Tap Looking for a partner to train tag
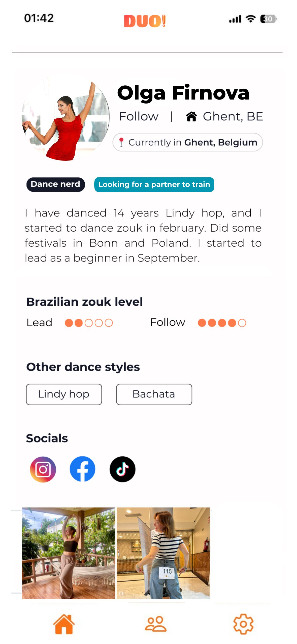Viewport: 297px width, 644px height. coord(154,185)
